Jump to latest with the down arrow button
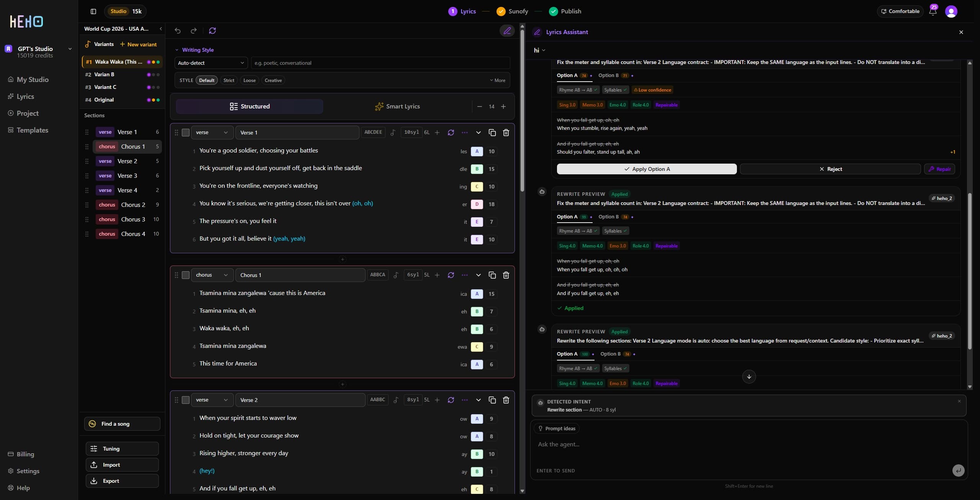This screenshot has height=500, width=980. (749, 377)
